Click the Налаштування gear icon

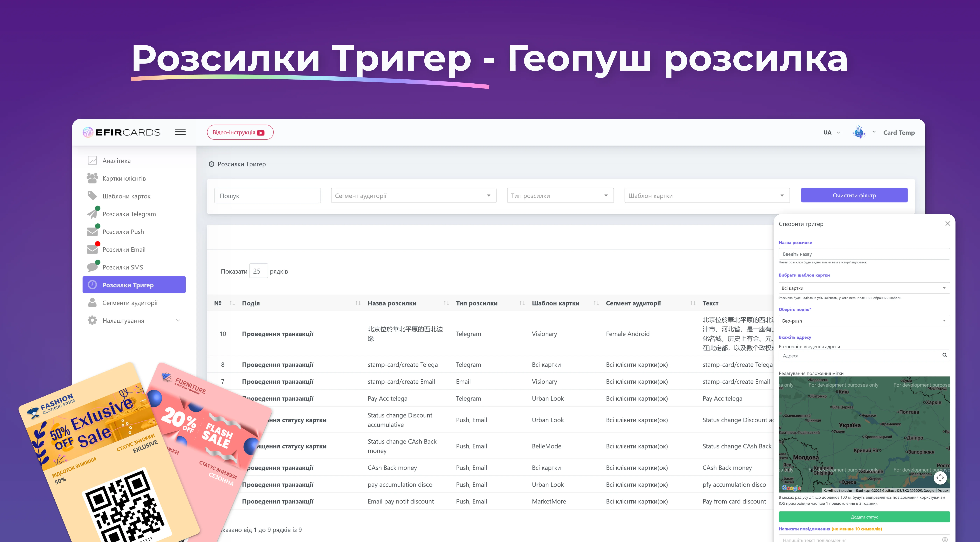click(x=92, y=320)
